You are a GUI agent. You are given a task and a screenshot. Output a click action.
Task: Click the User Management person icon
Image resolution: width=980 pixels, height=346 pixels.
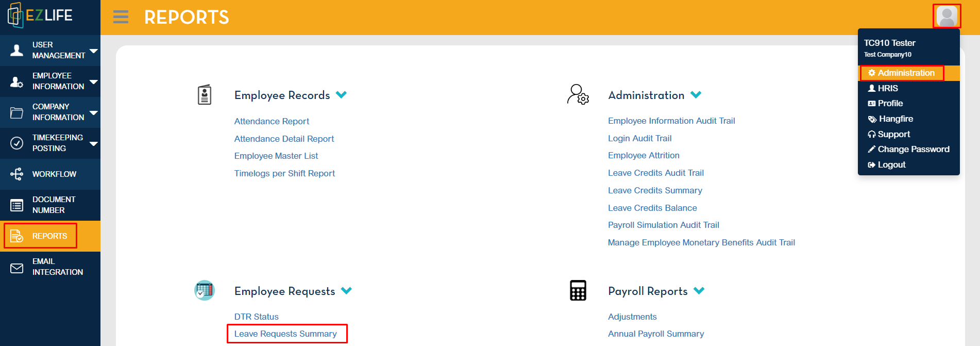point(16,50)
